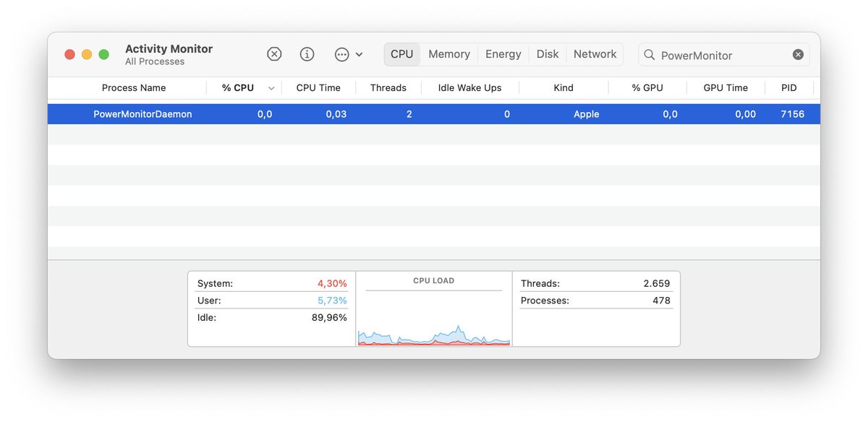Click the Idle percentage 89,96%

click(x=329, y=317)
